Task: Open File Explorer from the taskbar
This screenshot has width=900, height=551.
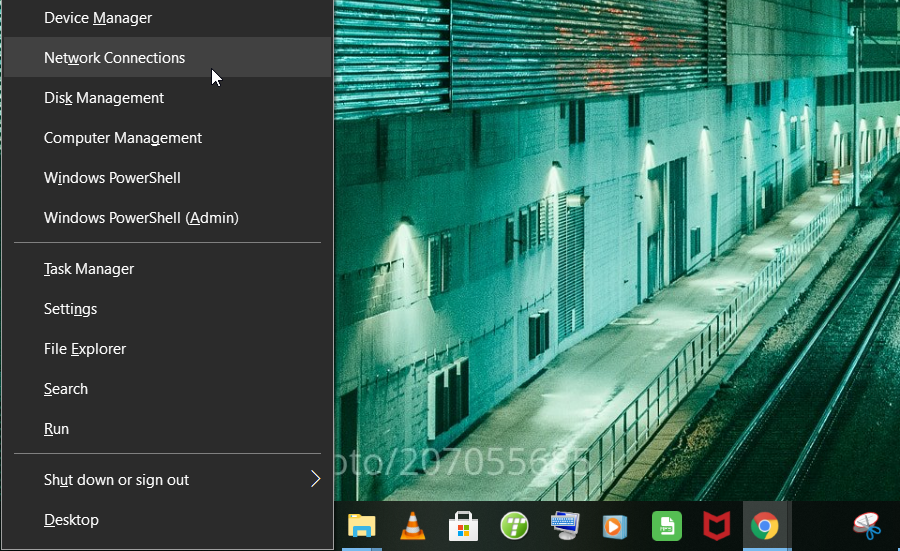Action: (x=361, y=526)
